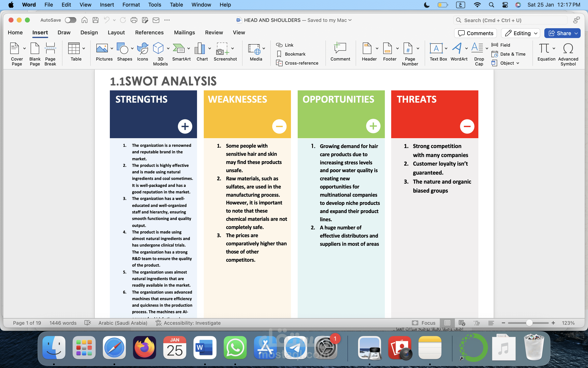
Task: Open the Shapes gallery
Action: 124,52
